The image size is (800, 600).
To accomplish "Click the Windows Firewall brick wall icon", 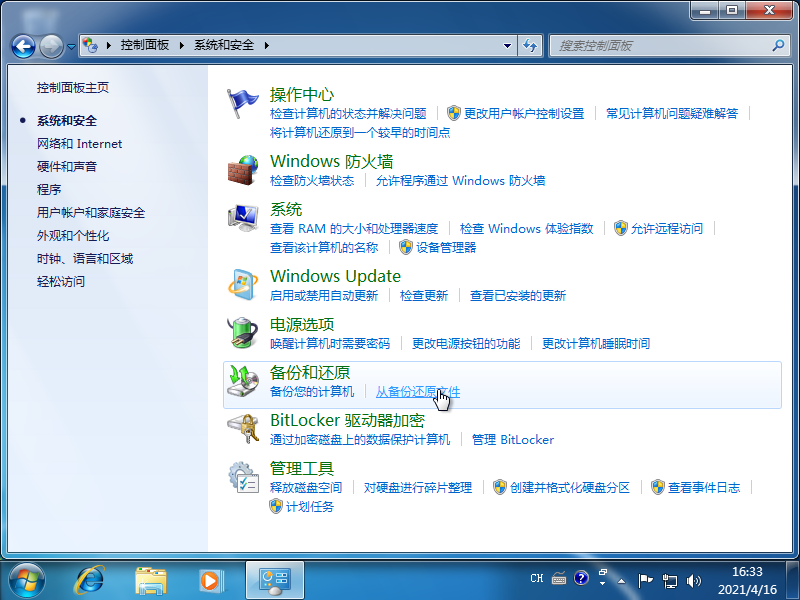I will tap(242, 170).
